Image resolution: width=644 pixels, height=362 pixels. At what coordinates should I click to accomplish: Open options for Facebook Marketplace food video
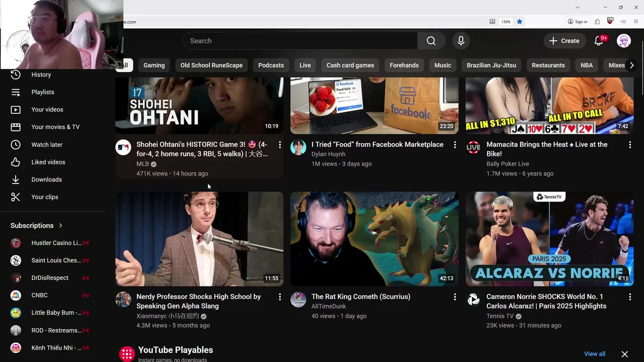click(455, 145)
